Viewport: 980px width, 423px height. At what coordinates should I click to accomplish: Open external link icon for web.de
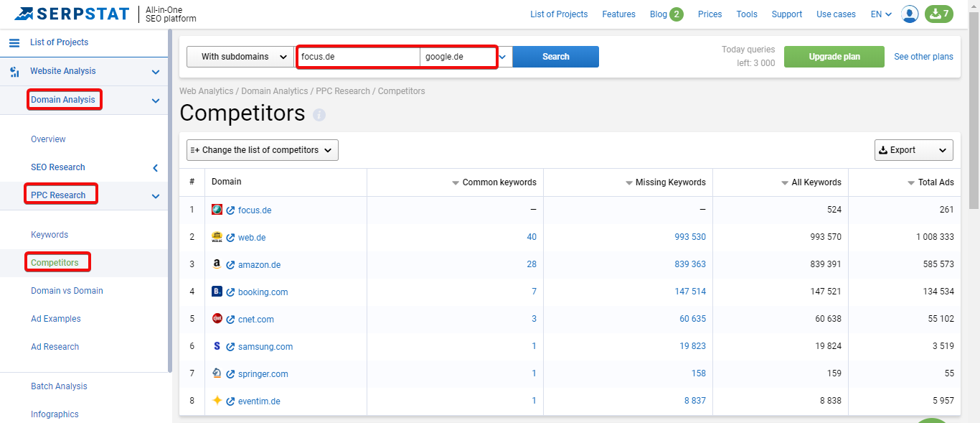(x=230, y=238)
